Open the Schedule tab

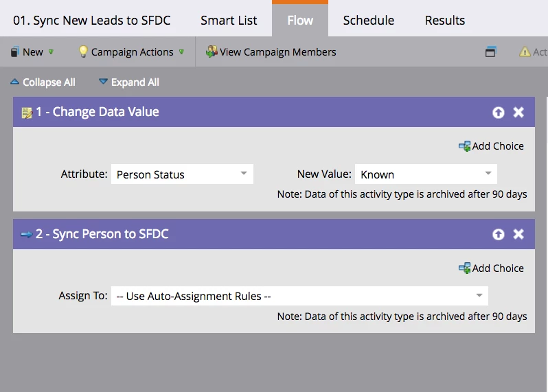point(369,20)
